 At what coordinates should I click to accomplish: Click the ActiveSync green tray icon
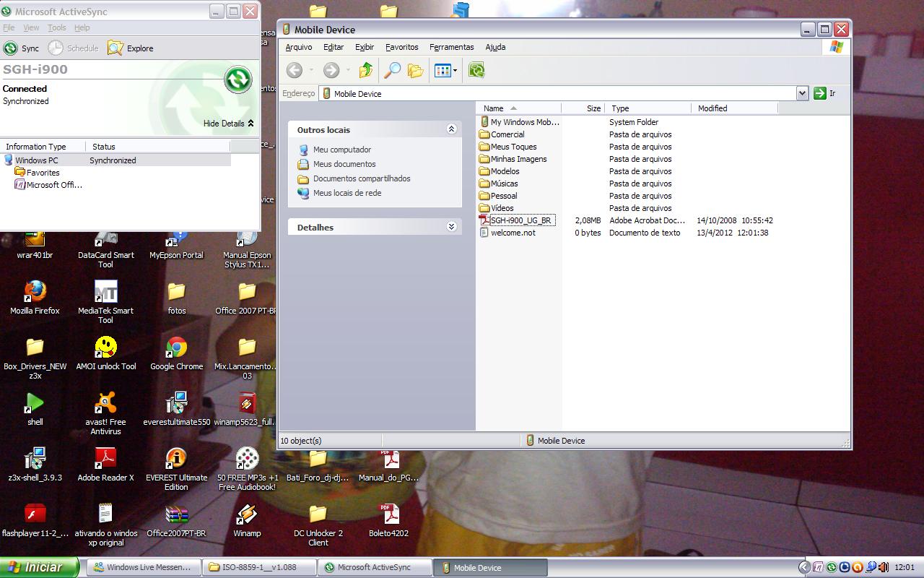(832, 567)
